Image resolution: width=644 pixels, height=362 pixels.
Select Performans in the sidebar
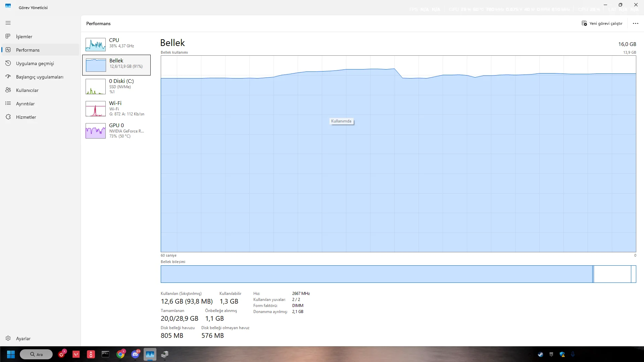coord(40,50)
